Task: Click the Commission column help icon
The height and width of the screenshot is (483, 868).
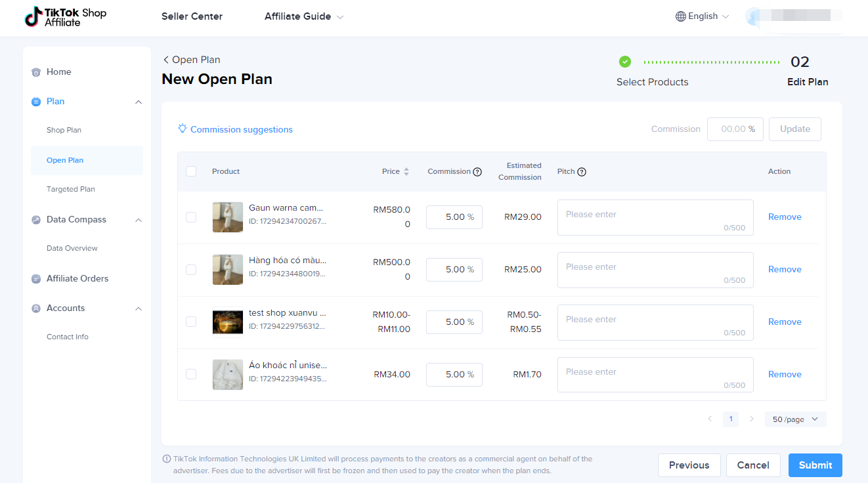Action: coord(477,172)
